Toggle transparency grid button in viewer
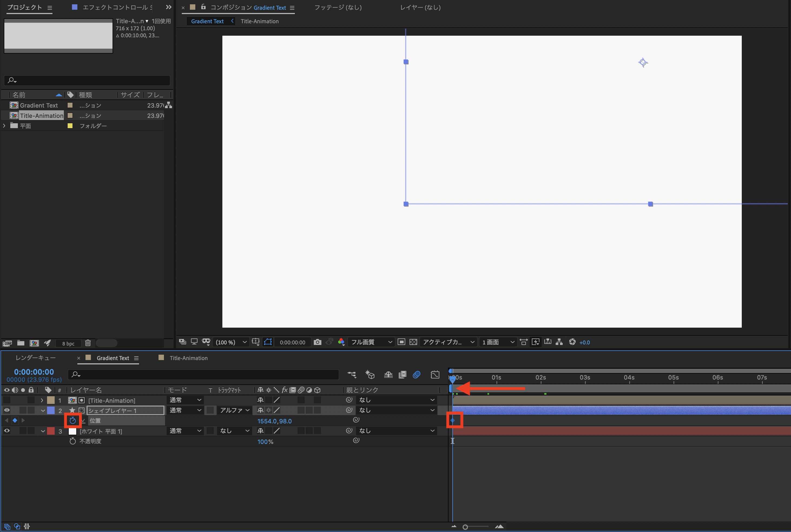 click(x=413, y=342)
